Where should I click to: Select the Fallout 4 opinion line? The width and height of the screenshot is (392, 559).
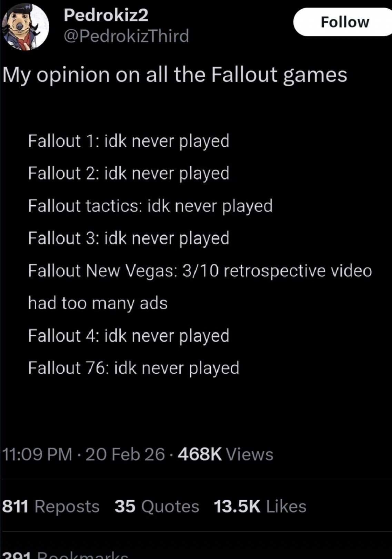(x=129, y=336)
